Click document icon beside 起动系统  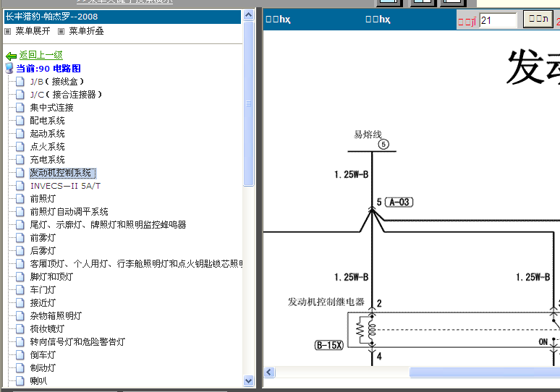20,134
